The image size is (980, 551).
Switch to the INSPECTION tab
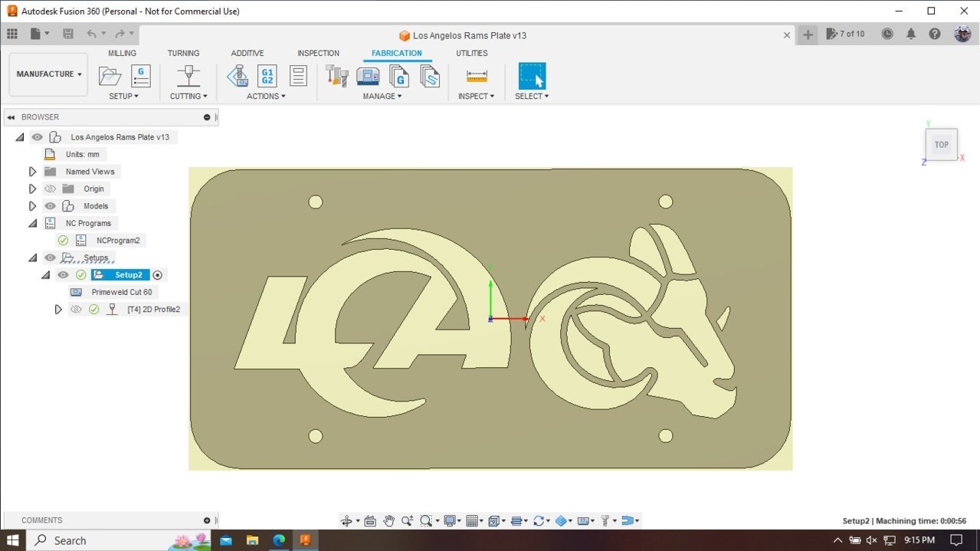(x=318, y=54)
